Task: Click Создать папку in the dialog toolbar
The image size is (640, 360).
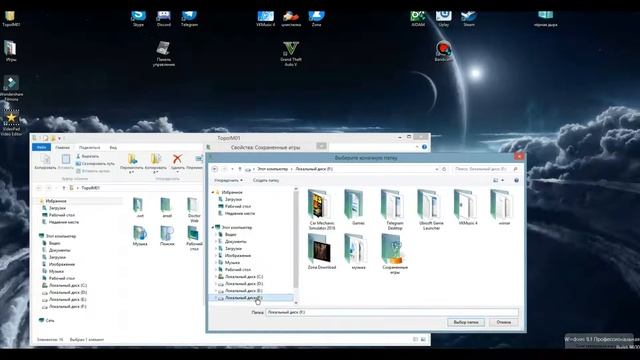Action: point(266,180)
